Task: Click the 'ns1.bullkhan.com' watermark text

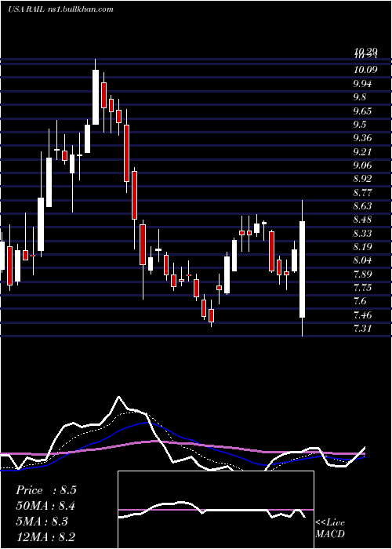Action: 80,9
